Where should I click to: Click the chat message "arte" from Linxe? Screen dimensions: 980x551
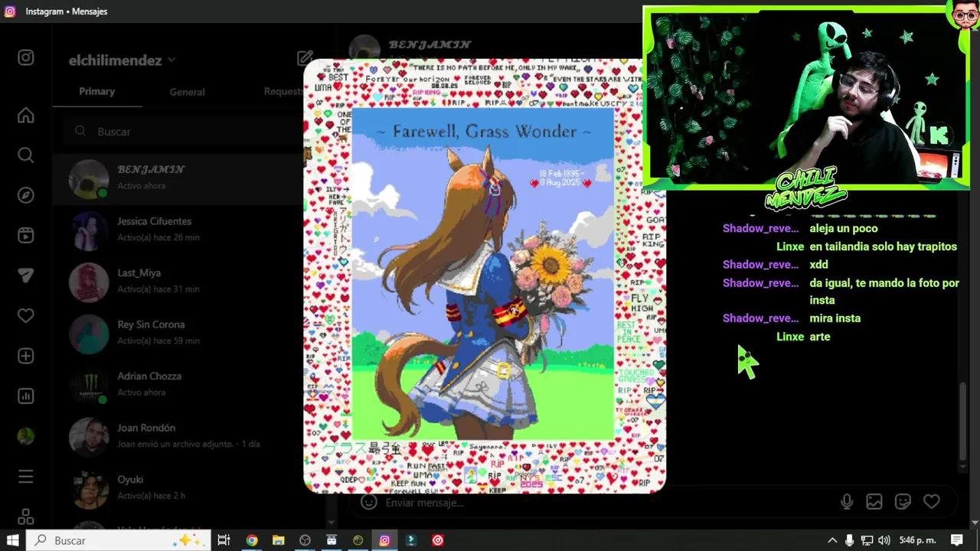(x=820, y=337)
